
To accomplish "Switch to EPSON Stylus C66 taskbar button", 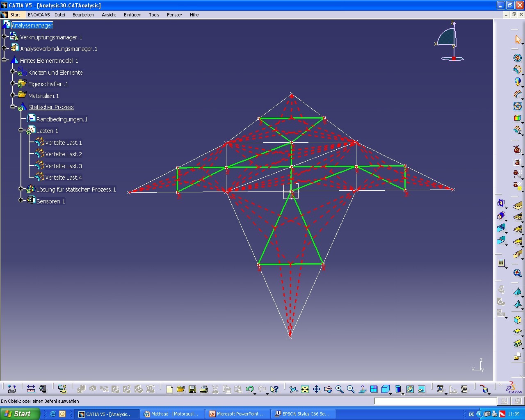I will click(303, 414).
